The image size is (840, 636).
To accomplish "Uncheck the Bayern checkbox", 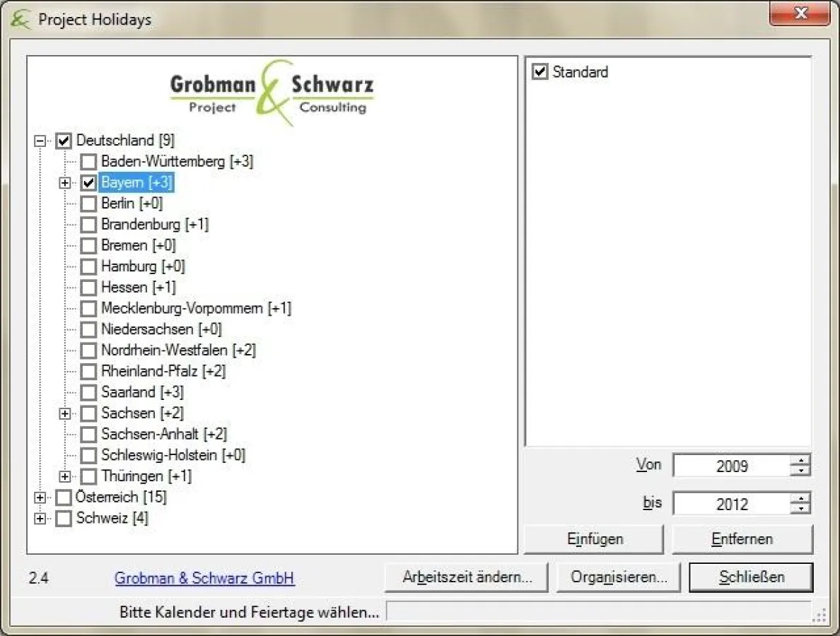I will (88, 183).
